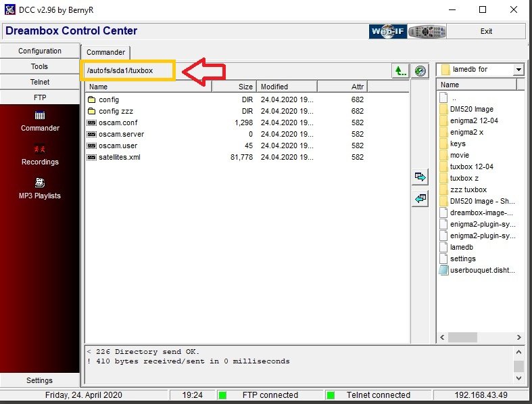532x404 pixels.
Task: Open the lamedb for folder dropdown
Action: pyautogui.click(x=518, y=70)
